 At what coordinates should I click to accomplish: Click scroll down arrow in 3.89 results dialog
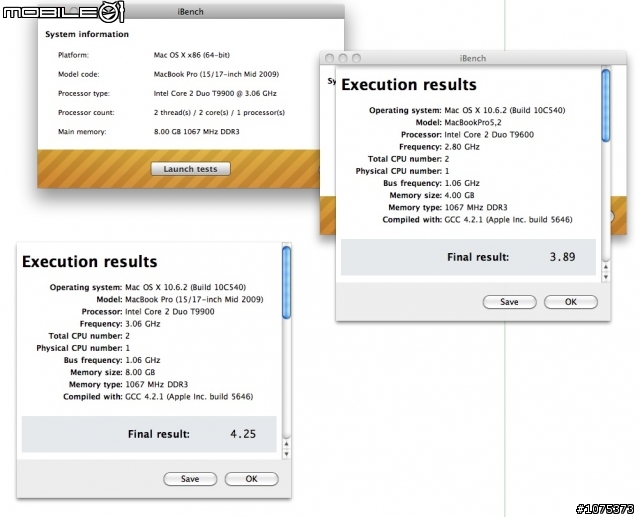606,277
